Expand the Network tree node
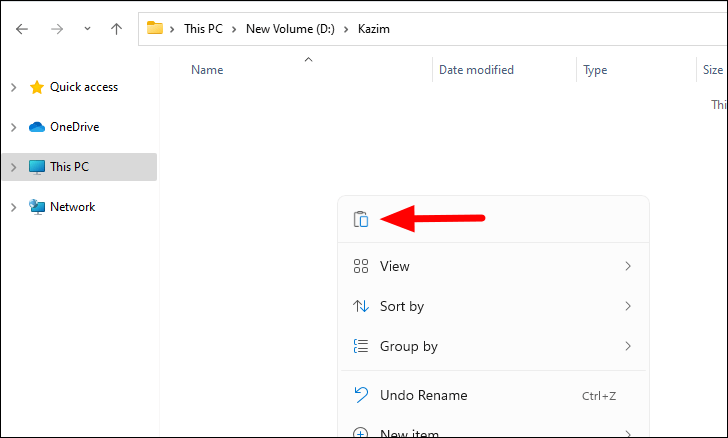The image size is (728, 438). click(14, 207)
